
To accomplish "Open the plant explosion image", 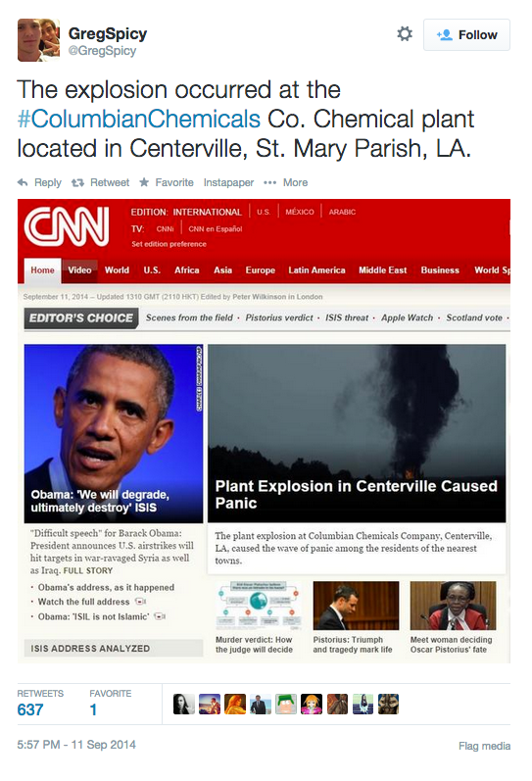I will [x=357, y=433].
